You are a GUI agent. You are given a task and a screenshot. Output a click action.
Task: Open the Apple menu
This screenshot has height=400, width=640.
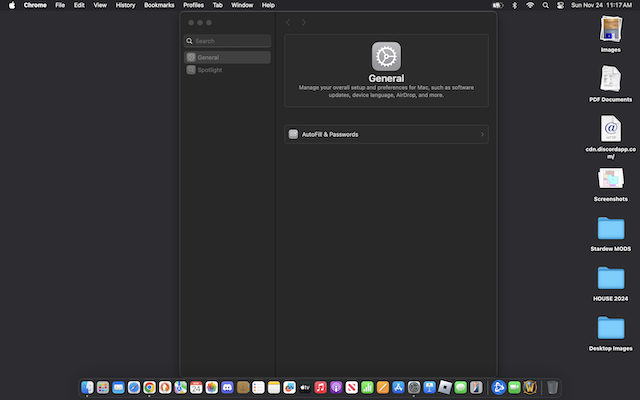[12, 5]
